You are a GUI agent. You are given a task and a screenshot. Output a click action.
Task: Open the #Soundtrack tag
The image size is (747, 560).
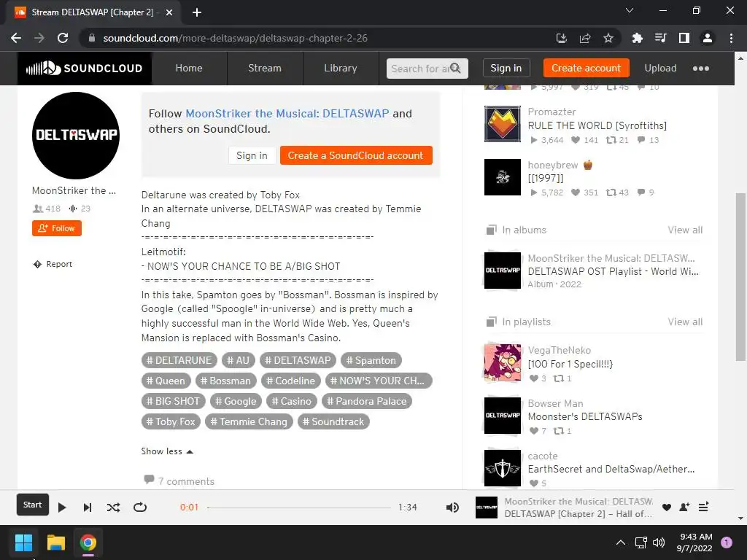(x=333, y=421)
